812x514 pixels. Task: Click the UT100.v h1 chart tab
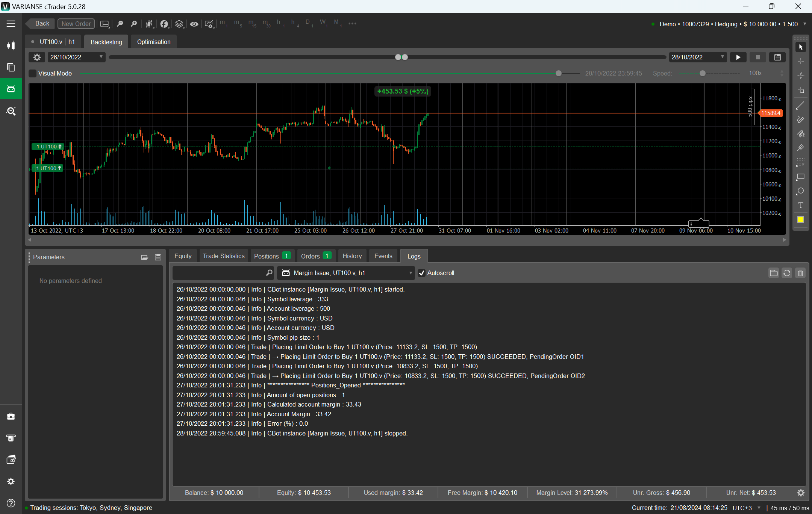coord(53,42)
